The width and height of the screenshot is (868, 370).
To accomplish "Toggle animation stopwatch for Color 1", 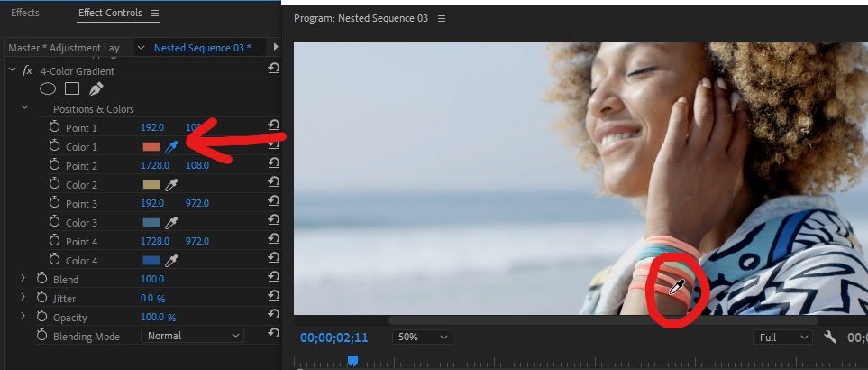I will point(54,146).
